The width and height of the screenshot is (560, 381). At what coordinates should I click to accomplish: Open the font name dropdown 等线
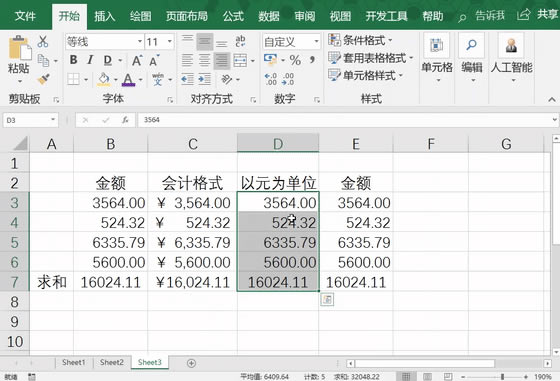click(105, 42)
